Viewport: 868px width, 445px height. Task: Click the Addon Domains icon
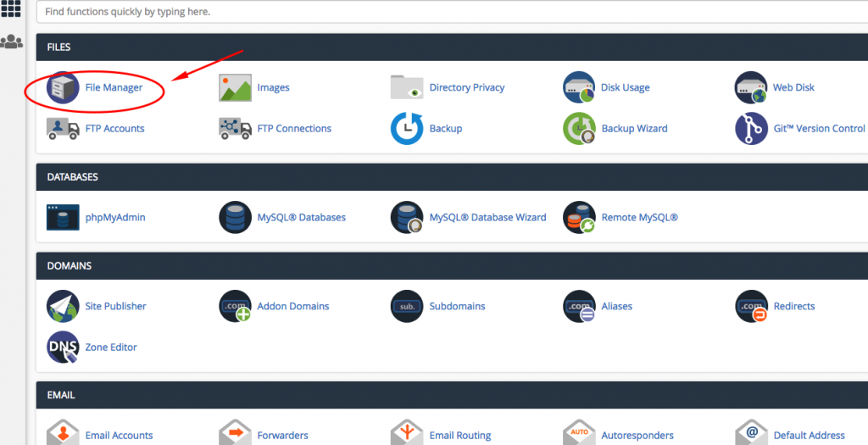click(x=236, y=306)
